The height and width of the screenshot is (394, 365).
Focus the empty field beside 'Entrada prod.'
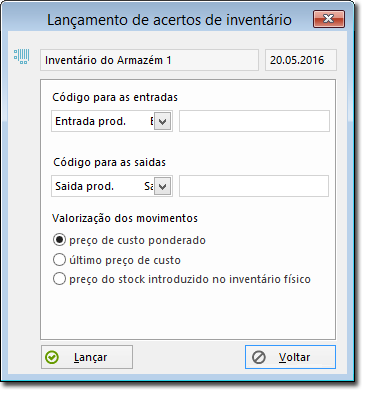pyautogui.click(x=254, y=121)
